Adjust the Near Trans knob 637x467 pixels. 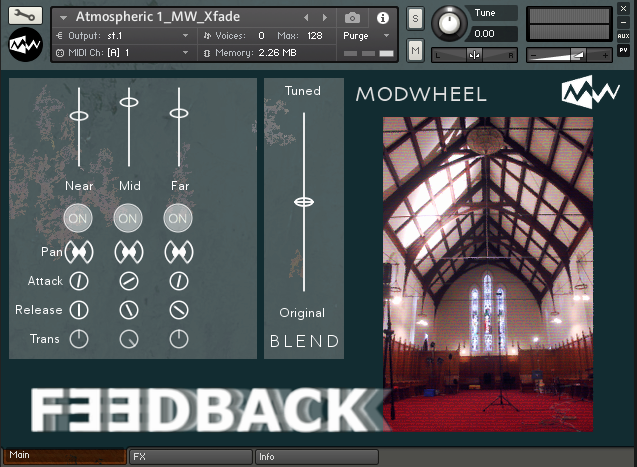pos(79,339)
